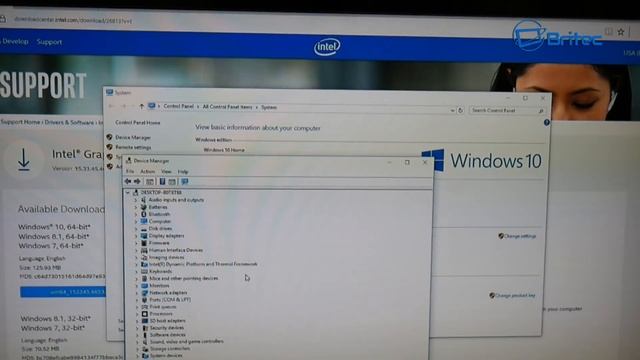The image size is (640, 360).
Task: Open the Help menu in Device Manager
Action: [183, 171]
